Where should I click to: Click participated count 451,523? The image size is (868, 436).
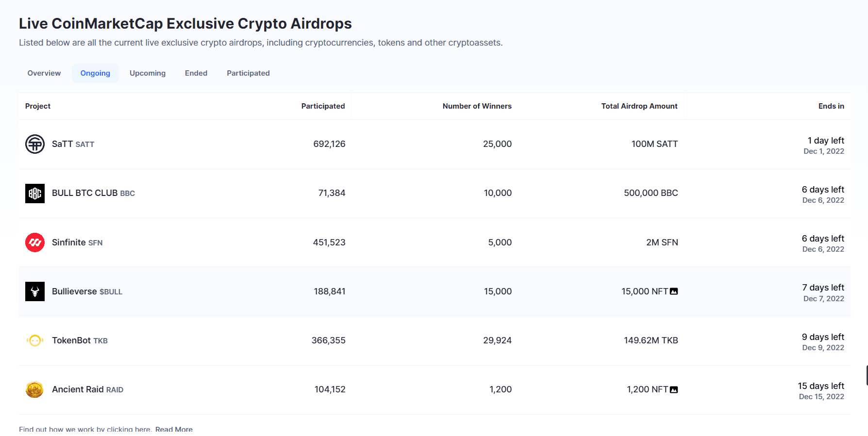point(329,242)
